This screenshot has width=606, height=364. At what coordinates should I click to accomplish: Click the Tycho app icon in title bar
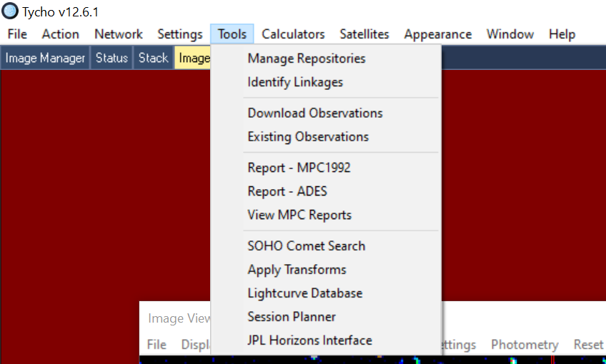pos(10,12)
